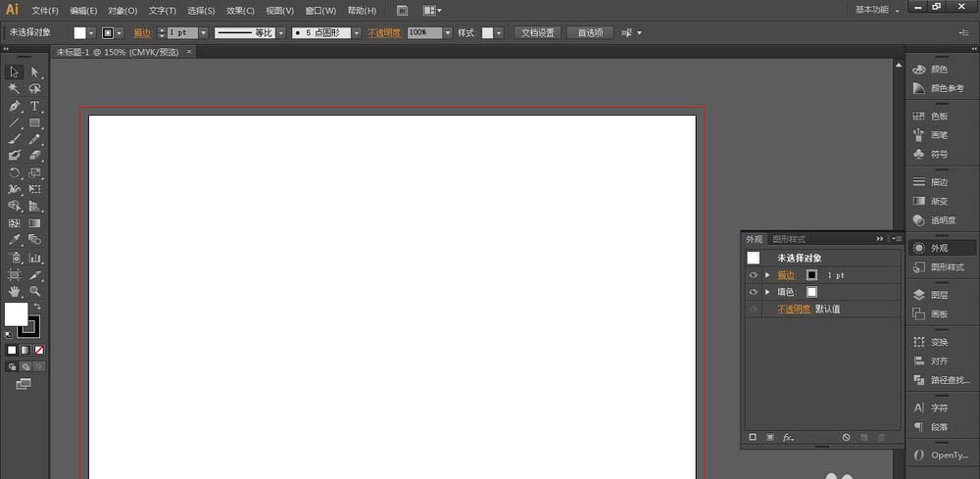Open the 效果(C) menu
This screenshot has height=479, width=980.
coord(240,11)
